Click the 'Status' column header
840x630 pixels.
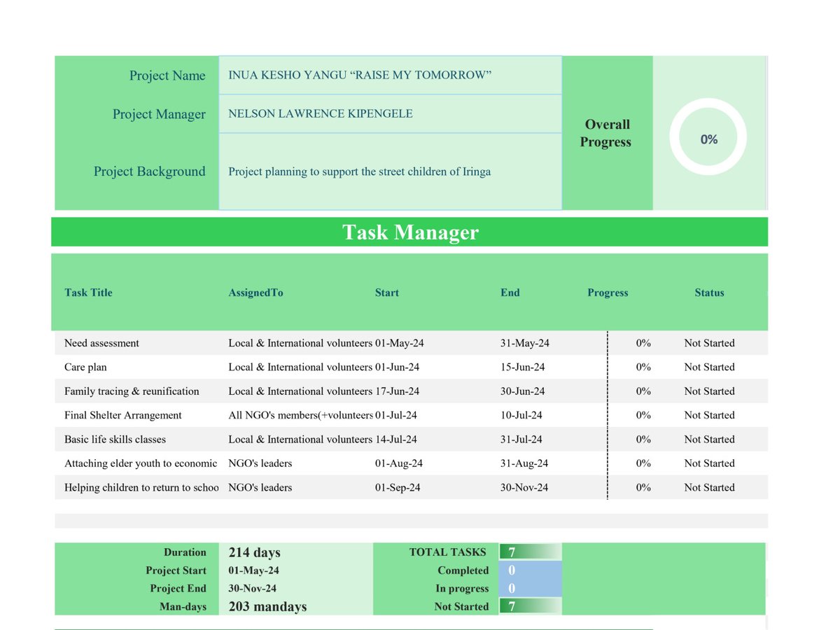pos(709,293)
